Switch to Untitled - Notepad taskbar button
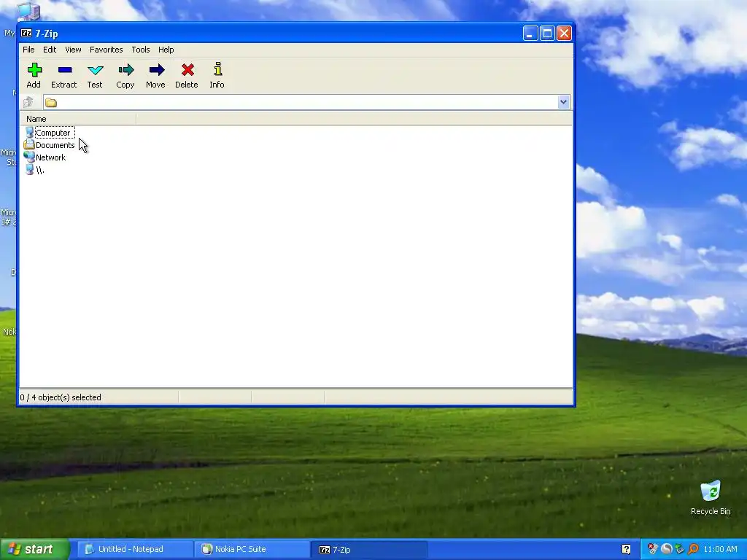The image size is (747, 560). pyautogui.click(x=135, y=549)
